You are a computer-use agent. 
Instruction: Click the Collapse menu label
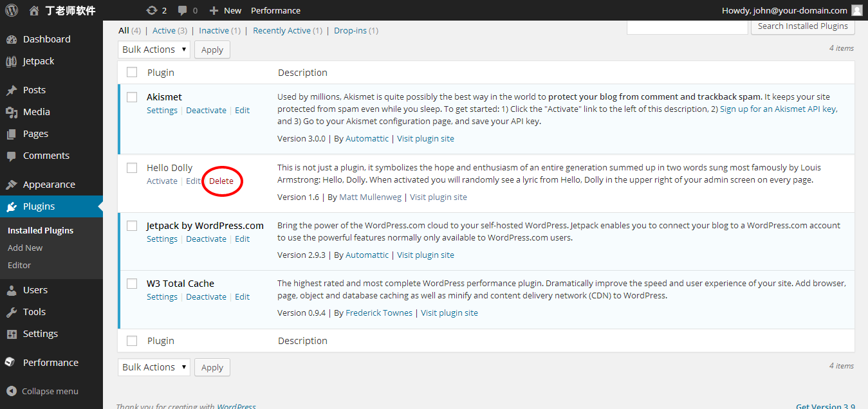pyautogui.click(x=50, y=391)
